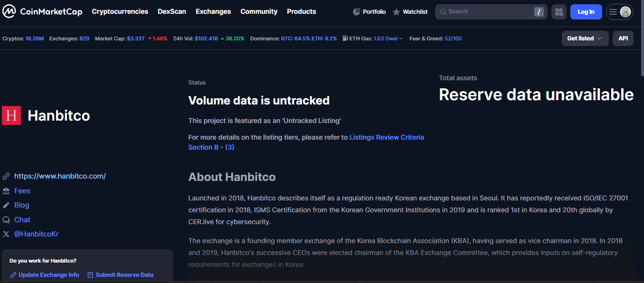The image size is (644, 283).
Task: Open Market Cap value $3.33T
Action: pos(136,38)
